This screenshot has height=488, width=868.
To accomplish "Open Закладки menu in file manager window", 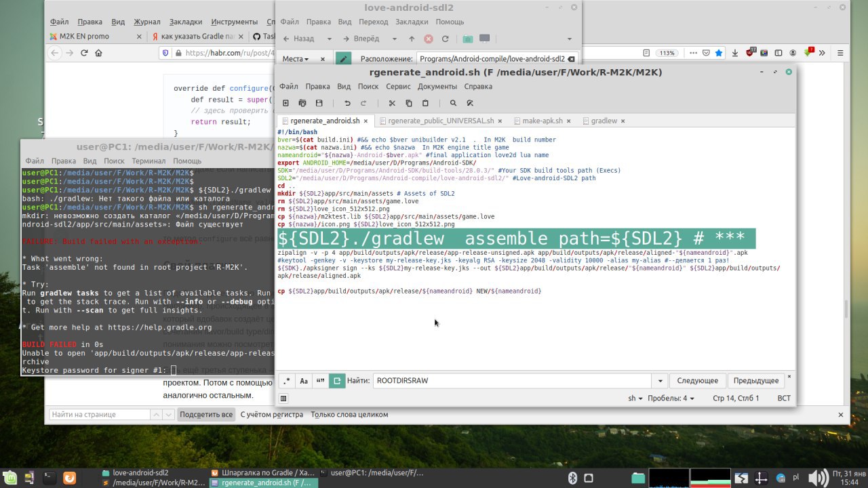I will tap(412, 22).
